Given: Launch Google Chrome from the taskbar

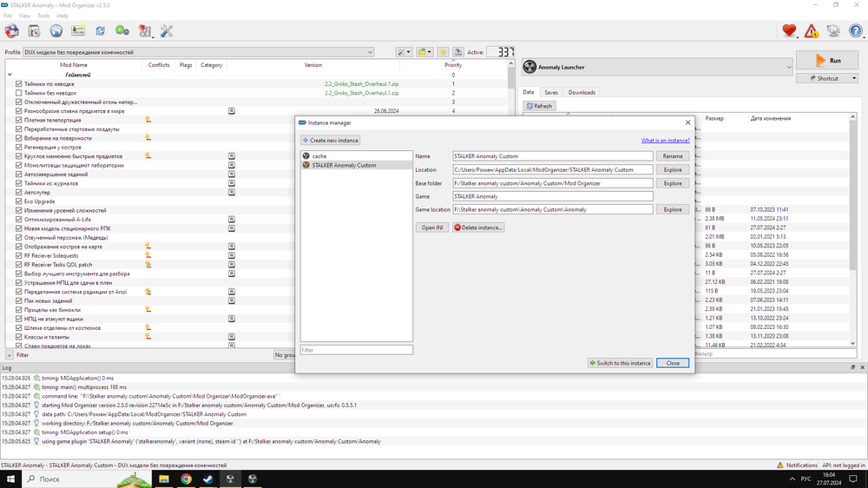Looking at the screenshot, I should coord(186,478).
